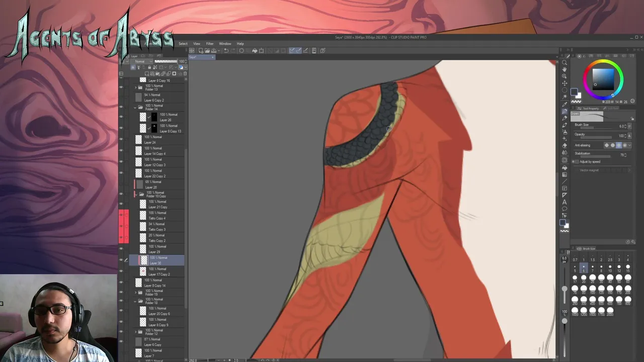This screenshot has width=644, height=362.
Task: Toggle visibility of Layer 8 Copy 14
Action: pos(121,283)
